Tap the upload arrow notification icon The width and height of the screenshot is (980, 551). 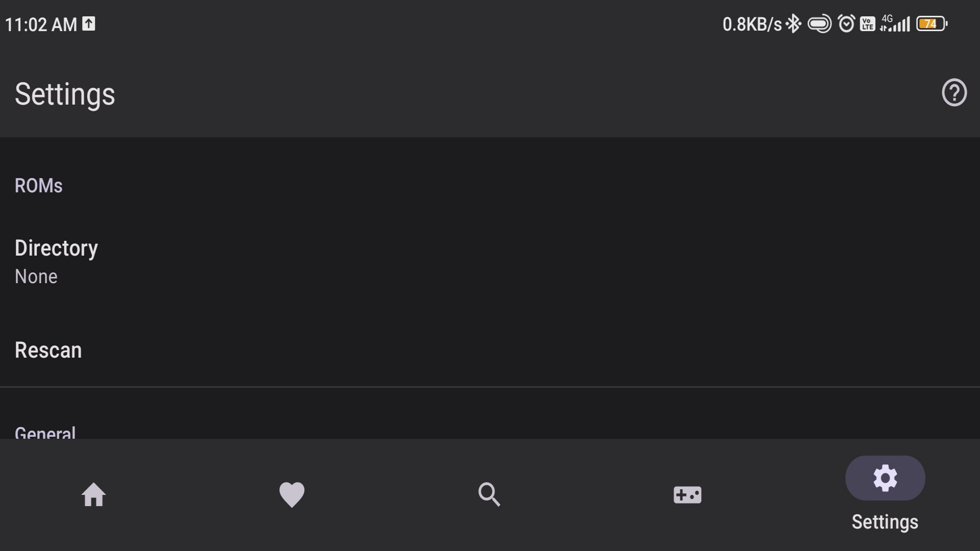pyautogui.click(x=89, y=24)
